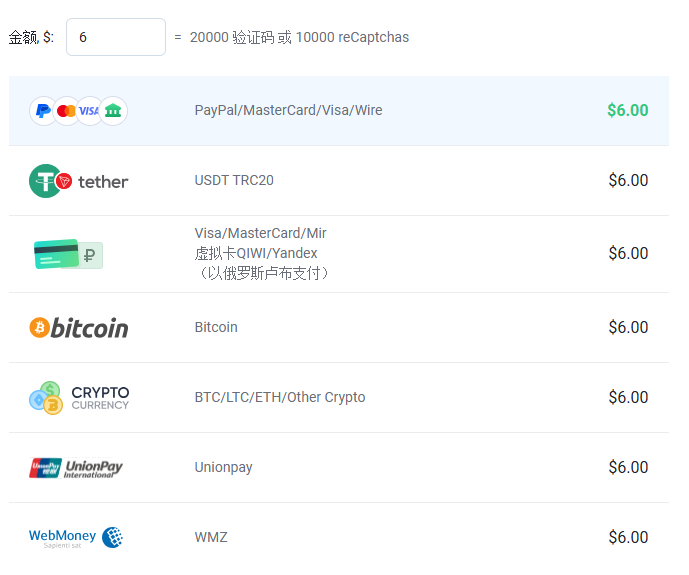This screenshot has width=689, height=575.
Task: Click the $6.00 price in WMZ row
Action: (x=628, y=537)
